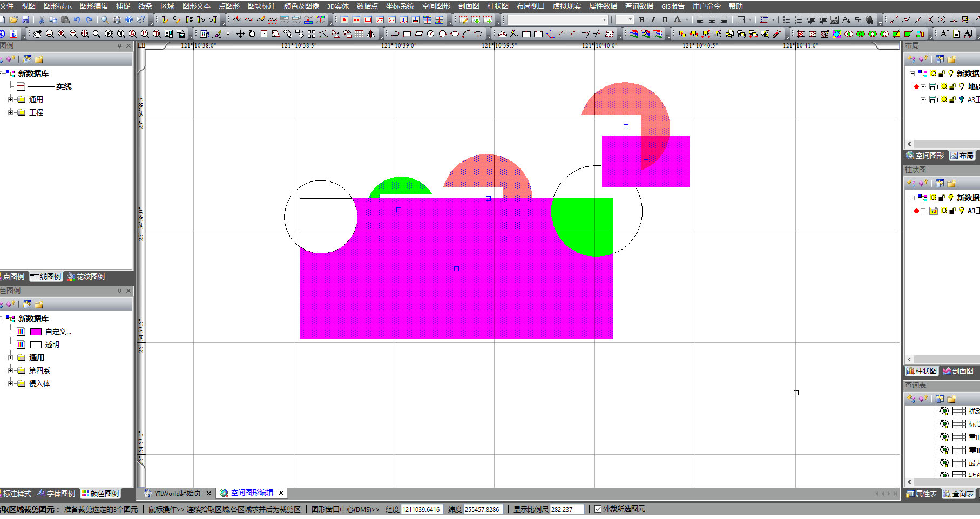Select the move crosshair arrows tool
The width and height of the screenshot is (980, 519).
(240, 33)
